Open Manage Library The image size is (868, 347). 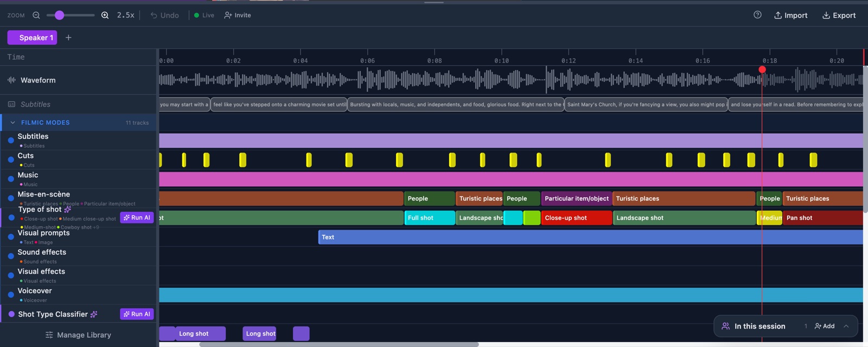pos(78,335)
